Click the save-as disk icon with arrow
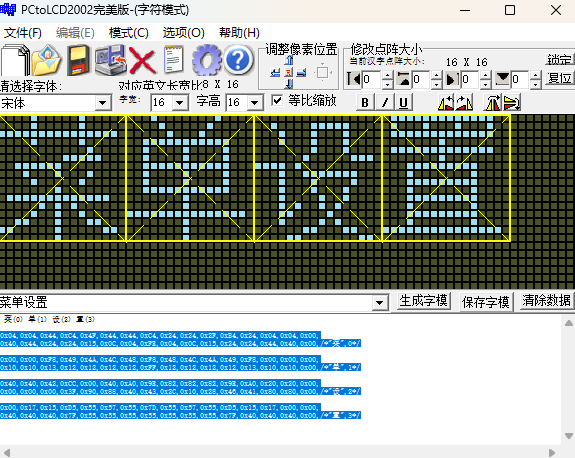The image size is (575, 458). click(110, 60)
